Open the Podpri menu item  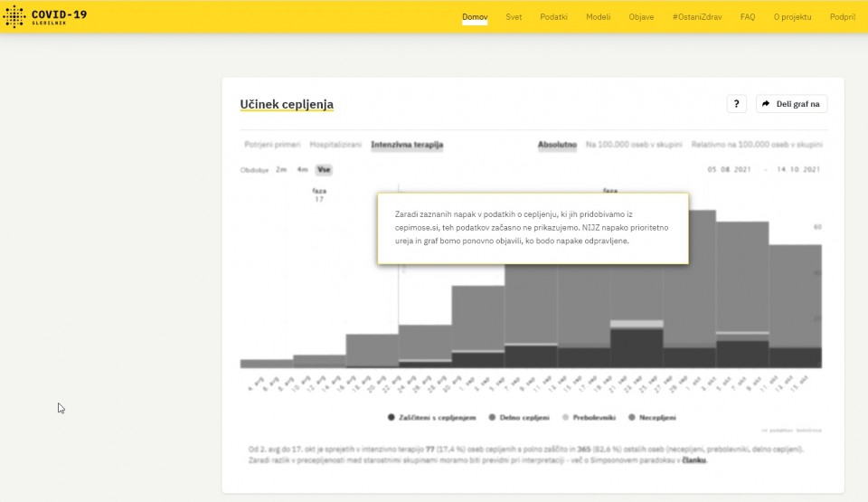[x=843, y=17]
